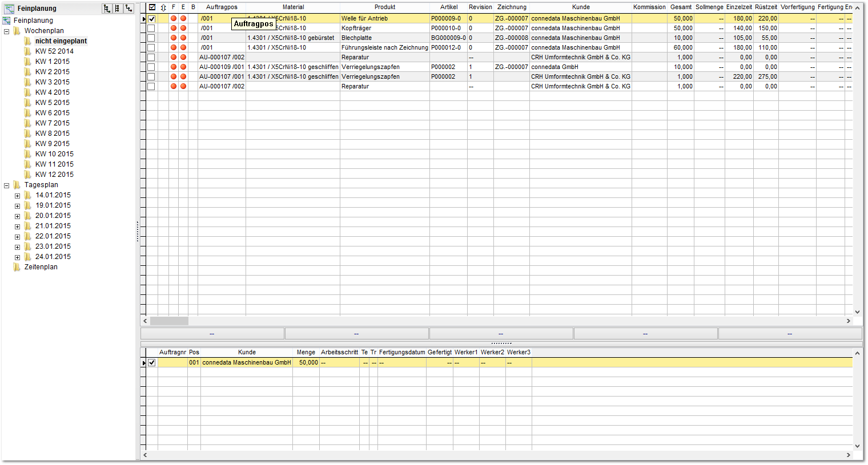Click the Produkt column header
The image size is (868, 465).
(385, 7)
